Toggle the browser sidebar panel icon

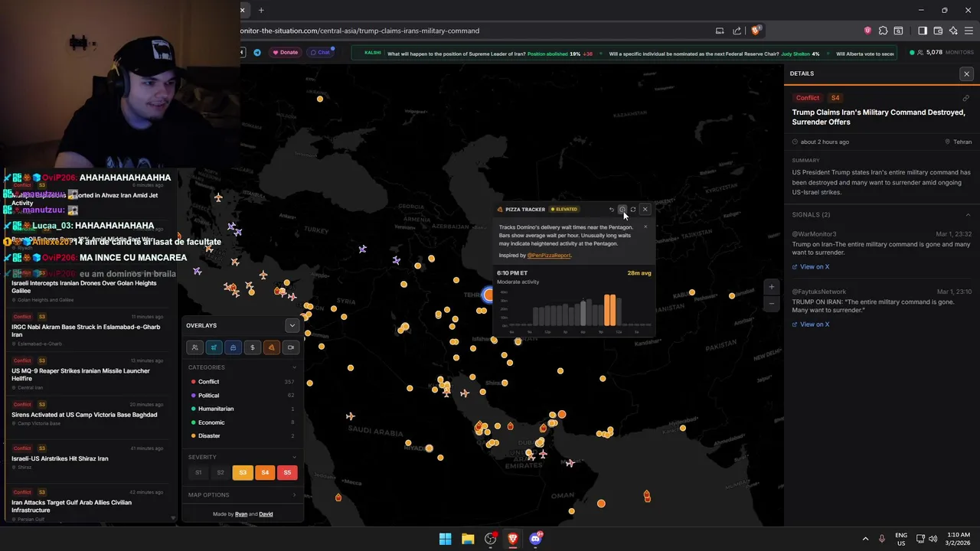(922, 31)
